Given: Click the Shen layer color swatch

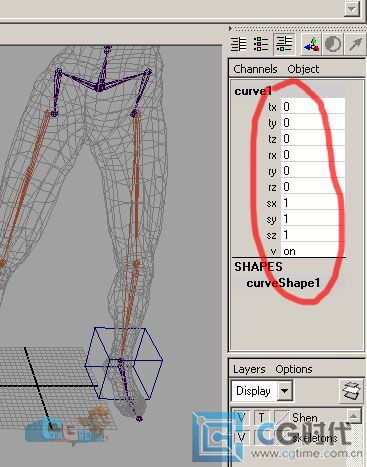Looking at the screenshot, I should pyautogui.click(x=282, y=417).
